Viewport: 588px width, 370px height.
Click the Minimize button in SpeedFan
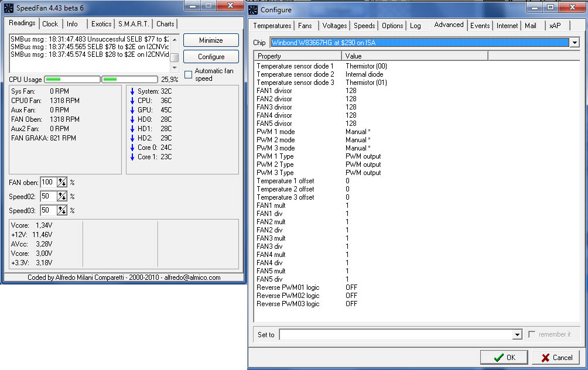tap(211, 40)
